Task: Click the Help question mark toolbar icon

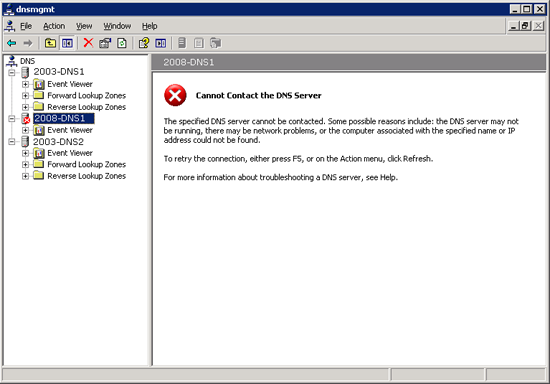Action: pos(144,43)
